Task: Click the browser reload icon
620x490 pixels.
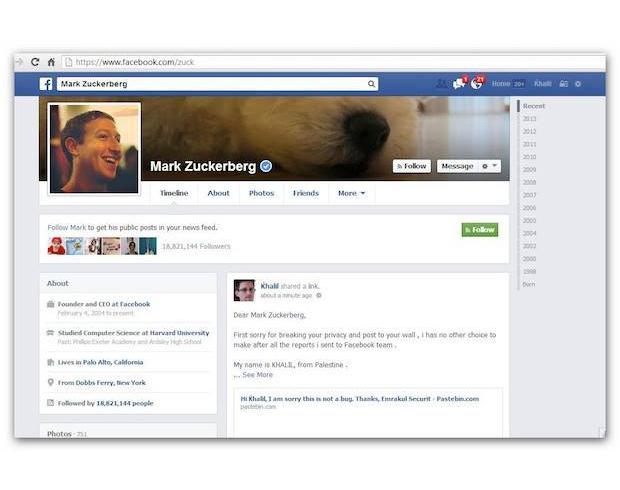Action: coord(35,62)
